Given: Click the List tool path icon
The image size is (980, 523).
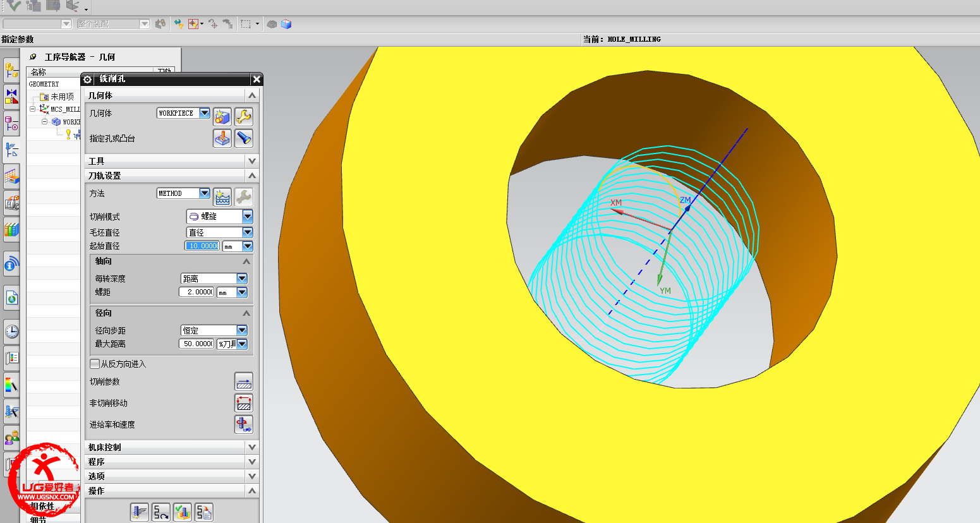Looking at the screenshot, I should click(x=204, y=512).
